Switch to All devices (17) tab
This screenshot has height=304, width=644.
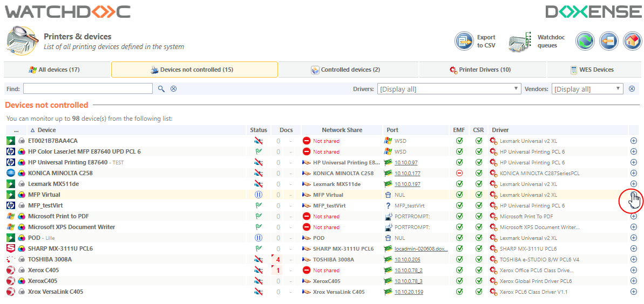click(x=57, y=70)
